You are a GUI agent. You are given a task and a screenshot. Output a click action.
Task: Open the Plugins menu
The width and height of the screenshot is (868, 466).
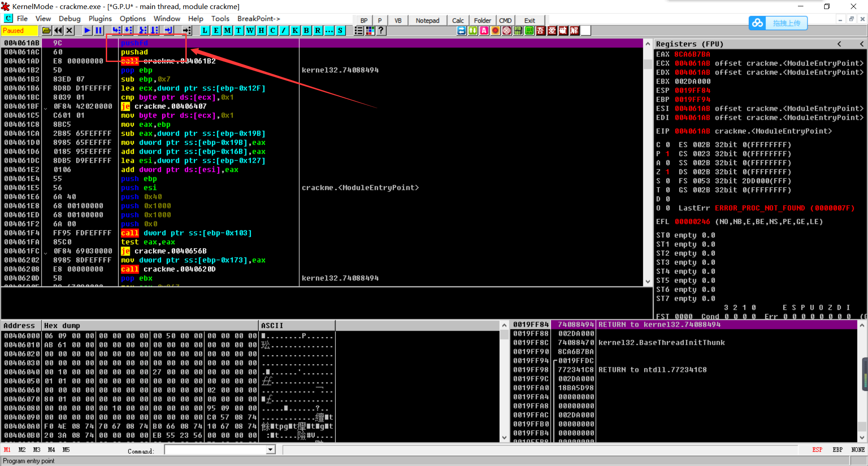[x=100, y=19]
